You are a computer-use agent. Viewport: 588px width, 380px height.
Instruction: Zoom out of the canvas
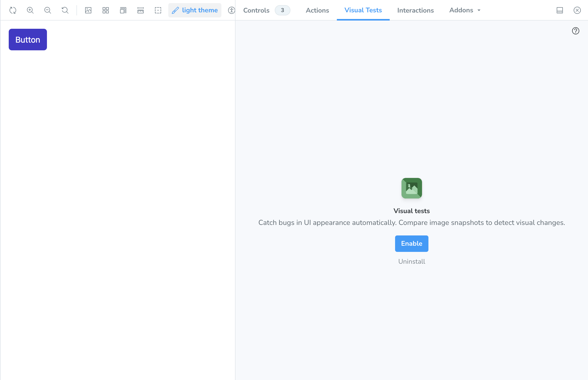(x=47, y=10)
